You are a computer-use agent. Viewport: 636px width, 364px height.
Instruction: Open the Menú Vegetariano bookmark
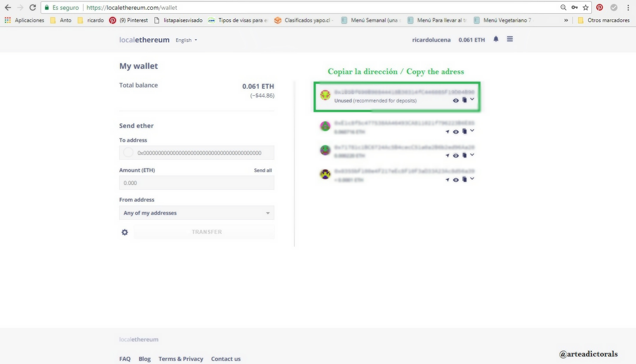click(502, 20)
